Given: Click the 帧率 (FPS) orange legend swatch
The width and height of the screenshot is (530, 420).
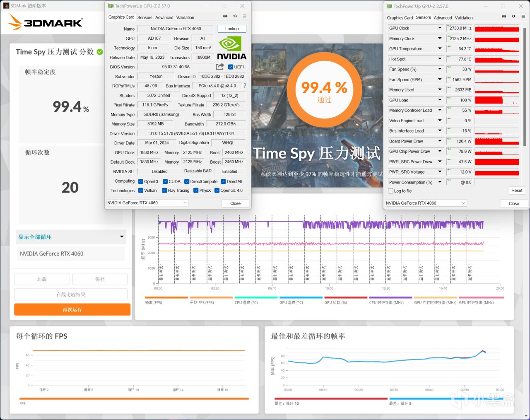Looking at the screenshot, I should point(166,297).
